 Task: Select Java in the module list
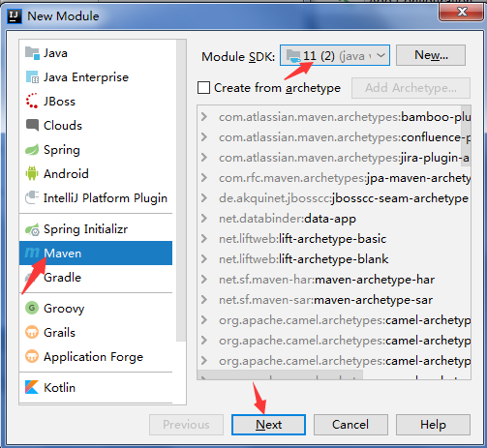click(x=96, y=53)
